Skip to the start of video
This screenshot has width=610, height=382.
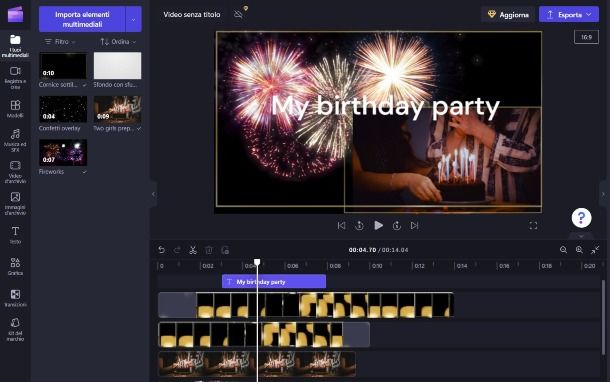pyautogui.click(x=341, y=226)
